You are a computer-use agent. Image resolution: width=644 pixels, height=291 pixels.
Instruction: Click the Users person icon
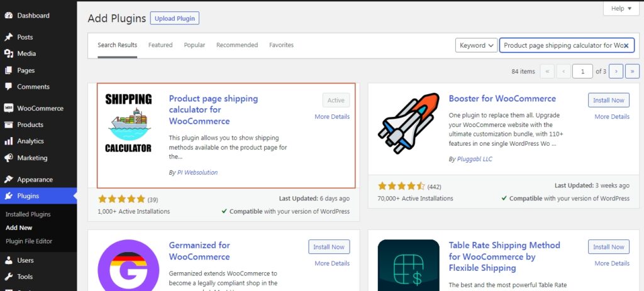[x=9, y=260]
